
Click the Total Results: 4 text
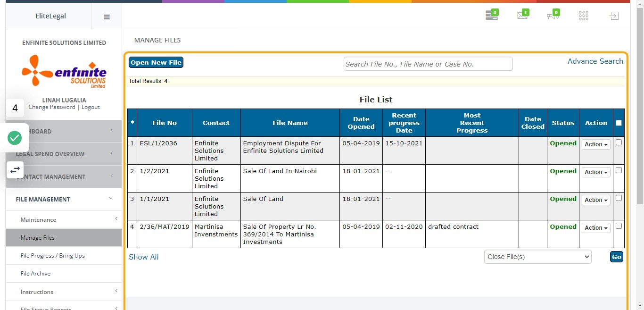[148, 81]
